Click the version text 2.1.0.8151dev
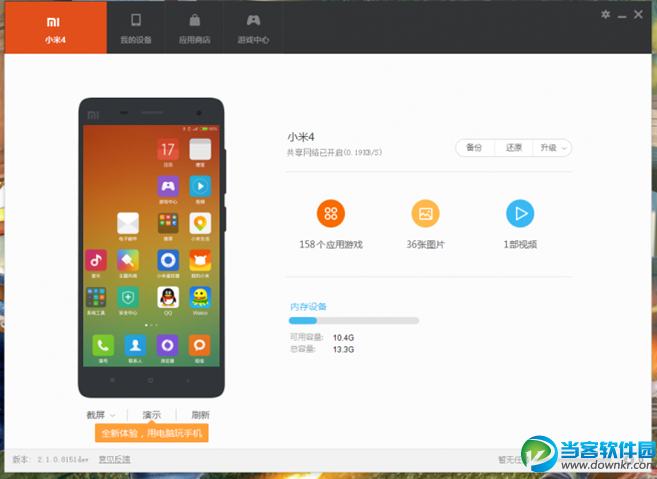Screen dimensions: 657x479 click(x=63, y=459)
